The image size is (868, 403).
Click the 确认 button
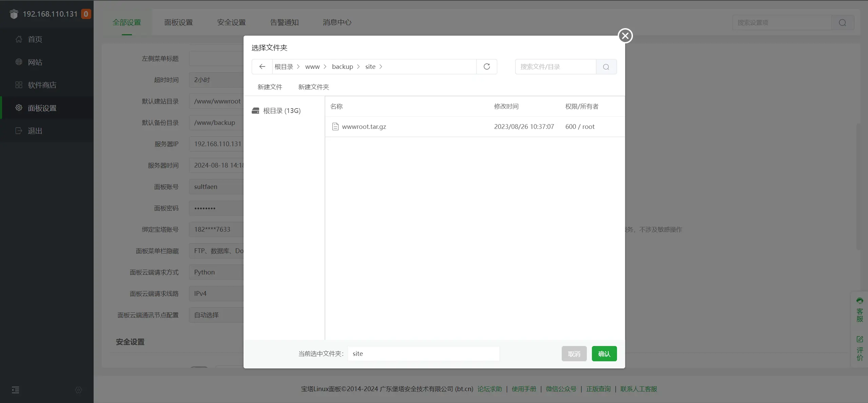604,354
